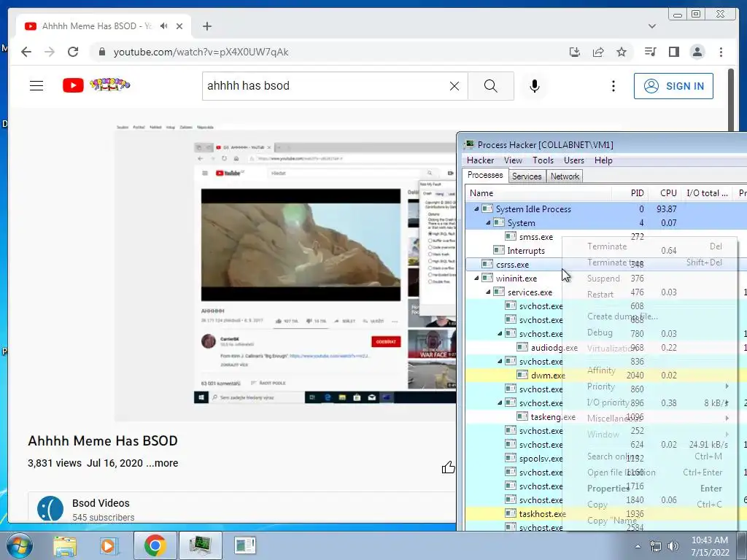Open the YouTube hamburger guide menu
This screenshot has height=560, width=747.
click(x=36, y=86)
